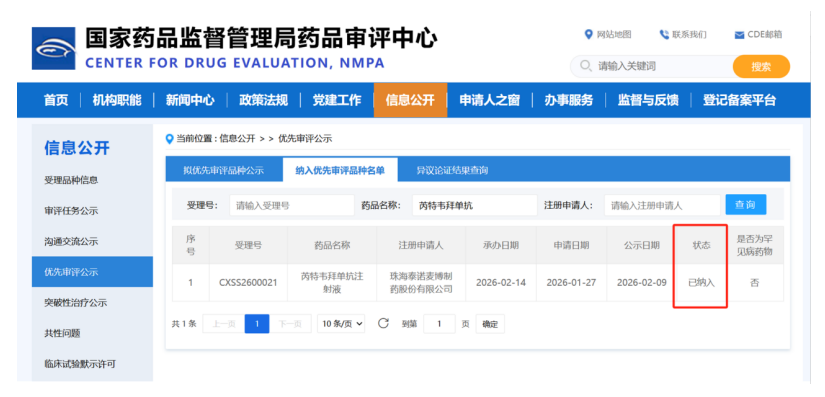Viewport: 825px width, 397px height.
Task: Switch to 拟优先审评品种公示 tab
Action: [x=224, y=170]
